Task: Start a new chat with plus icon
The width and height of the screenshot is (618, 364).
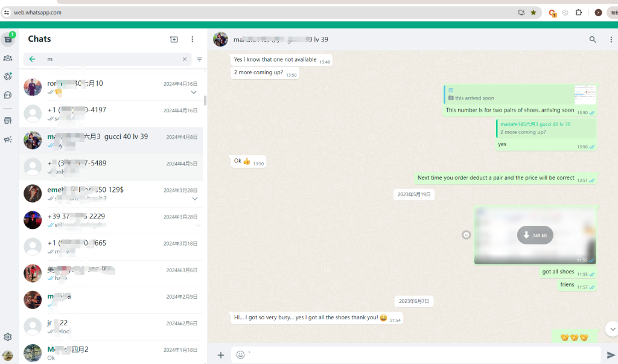Action: click(174, 39)
